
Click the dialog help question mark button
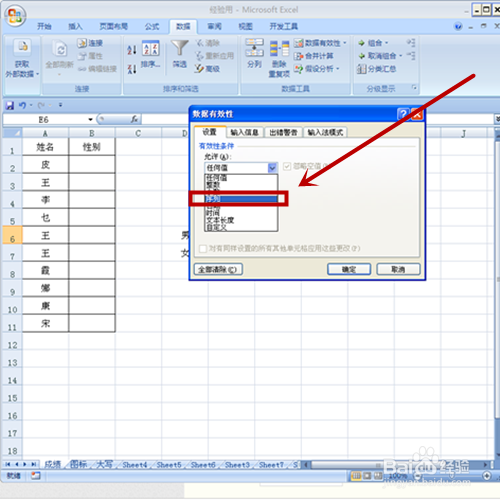[x=403, y=114]
